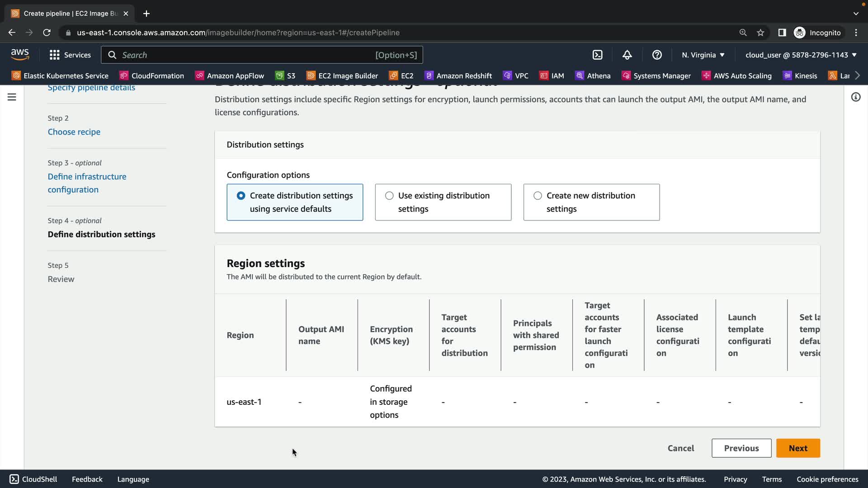Click the EC2 Image Builder favorites shortcut
The width and height of the screenshot is (868, 488).
click(x=342, y=76)
